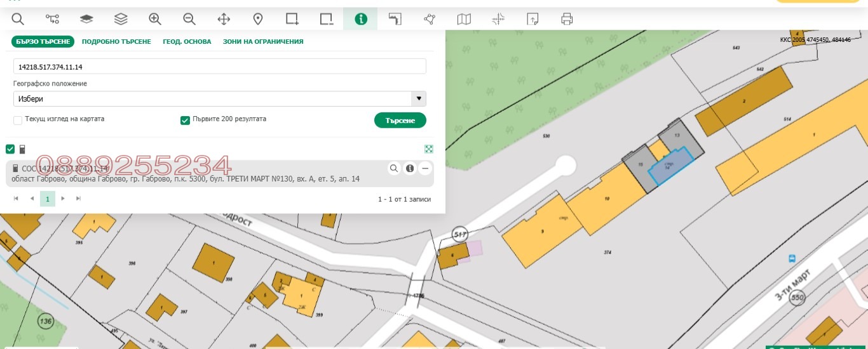Image resolution: width=868 pixels, height=349 pixels.
Task: Enable 'Текущ изглед на картата' checkbox
Action: [x=18, y=120]
